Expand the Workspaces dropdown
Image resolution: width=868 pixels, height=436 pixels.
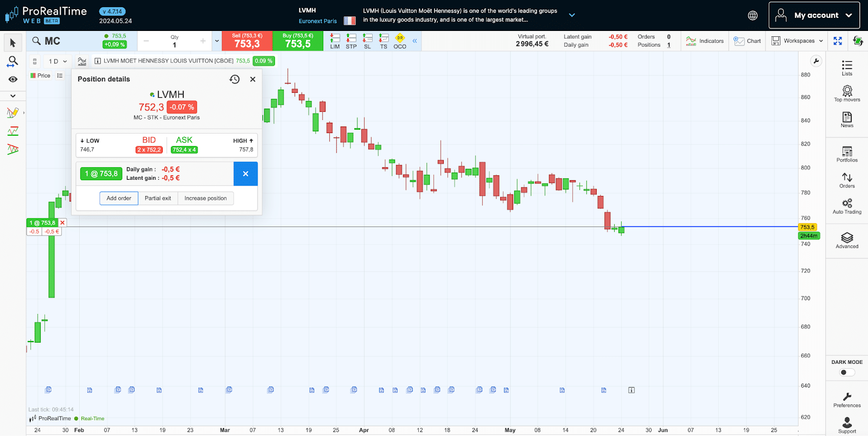(x=797, y=41)
